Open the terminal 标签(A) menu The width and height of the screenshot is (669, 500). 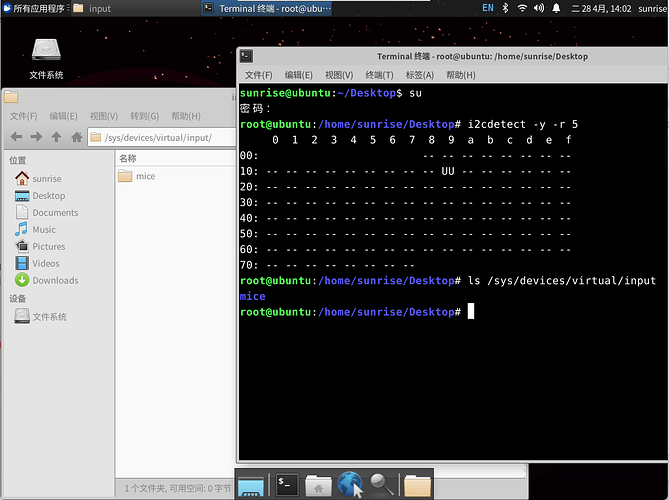pos(420,75)
